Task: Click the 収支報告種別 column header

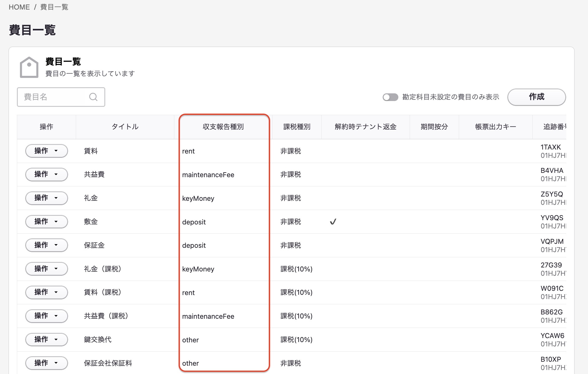Action: (x=223, y=127)
